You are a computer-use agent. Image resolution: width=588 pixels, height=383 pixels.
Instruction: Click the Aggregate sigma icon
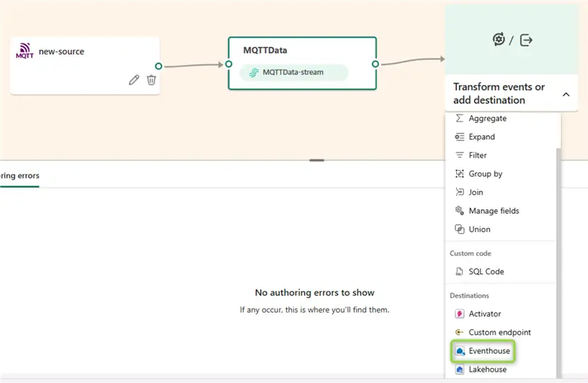459,118
